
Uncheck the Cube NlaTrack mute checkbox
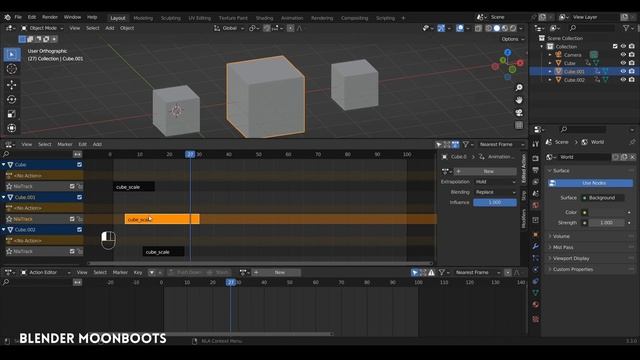[x=72, y=186]
